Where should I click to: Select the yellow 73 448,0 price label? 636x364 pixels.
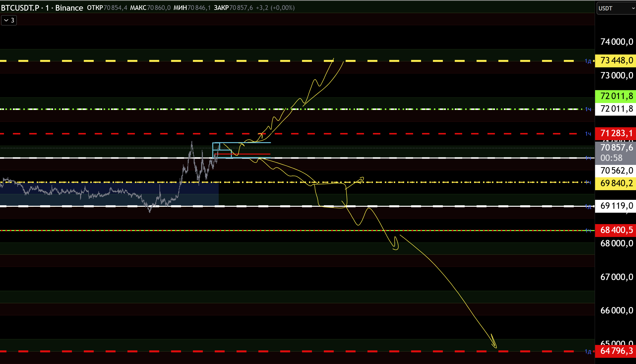pyautogui.click(x=616, y=60)
